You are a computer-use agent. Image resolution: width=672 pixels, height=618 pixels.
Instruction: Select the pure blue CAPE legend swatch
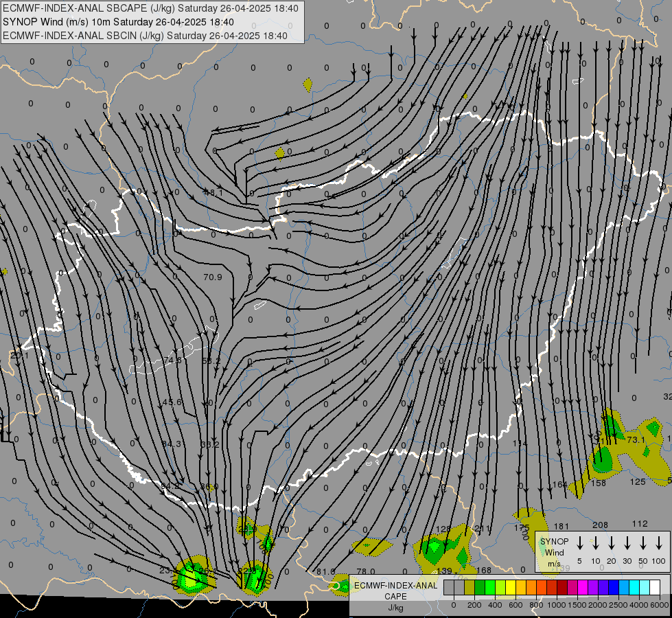614,587
